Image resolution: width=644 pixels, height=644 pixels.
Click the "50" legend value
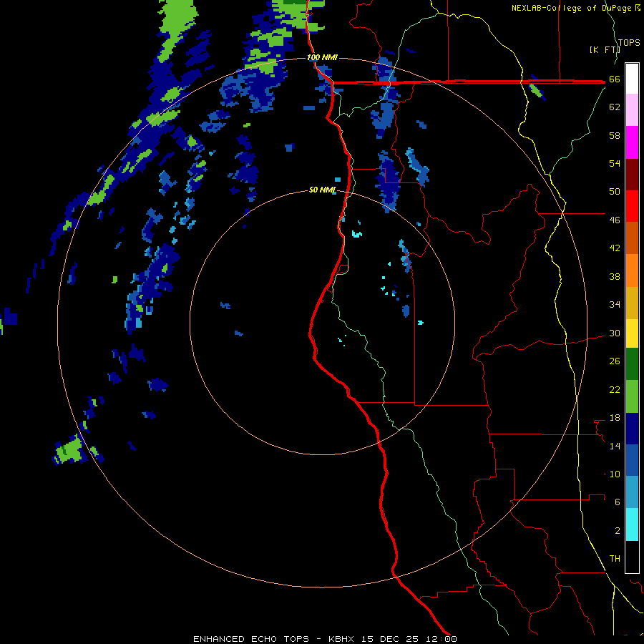click(x=615, y=192)
